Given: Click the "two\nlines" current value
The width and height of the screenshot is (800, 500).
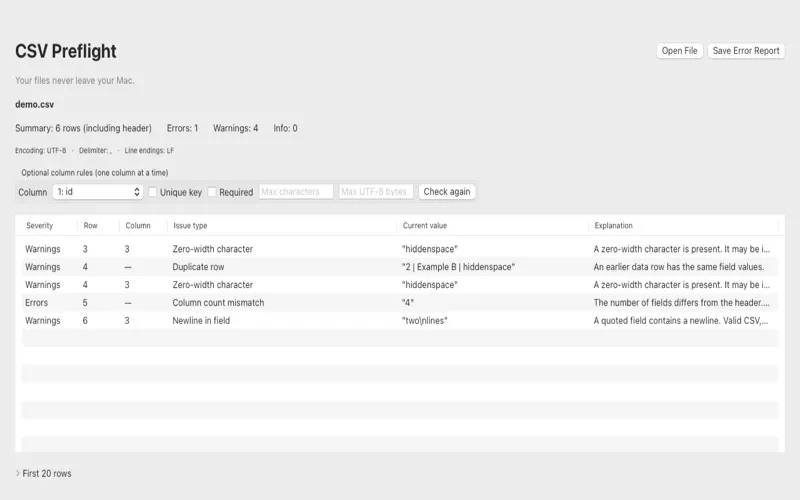Looking at the screenshot, I should click(424, 320).
